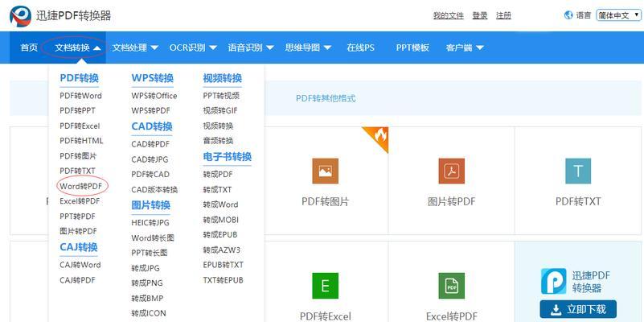Choose PPT转视频 menu entry
Image resolution: width=644 pixels, height=322 pixels.
(x=221, y=96)
